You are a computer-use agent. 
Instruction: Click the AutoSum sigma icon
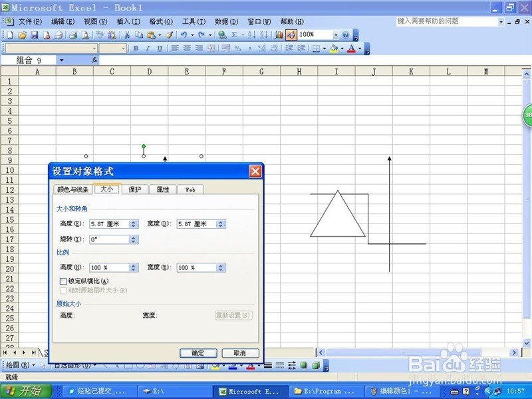point(234,35)
